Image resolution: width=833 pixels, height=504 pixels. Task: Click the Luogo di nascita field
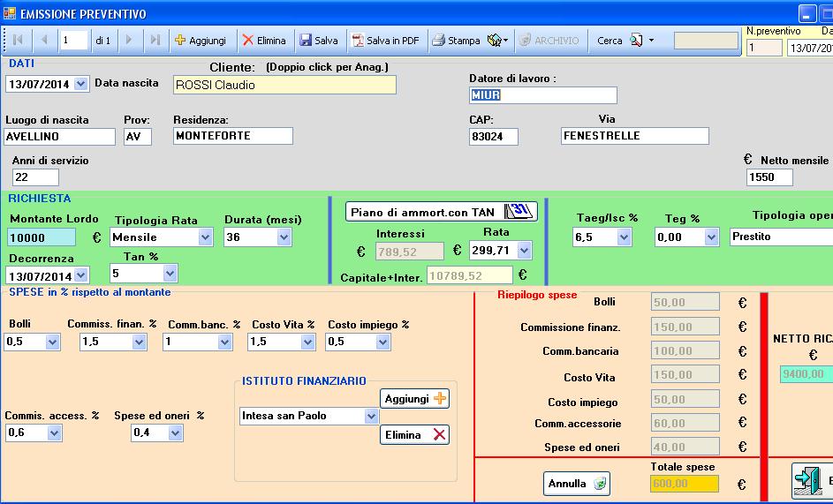tap(59, 137)
